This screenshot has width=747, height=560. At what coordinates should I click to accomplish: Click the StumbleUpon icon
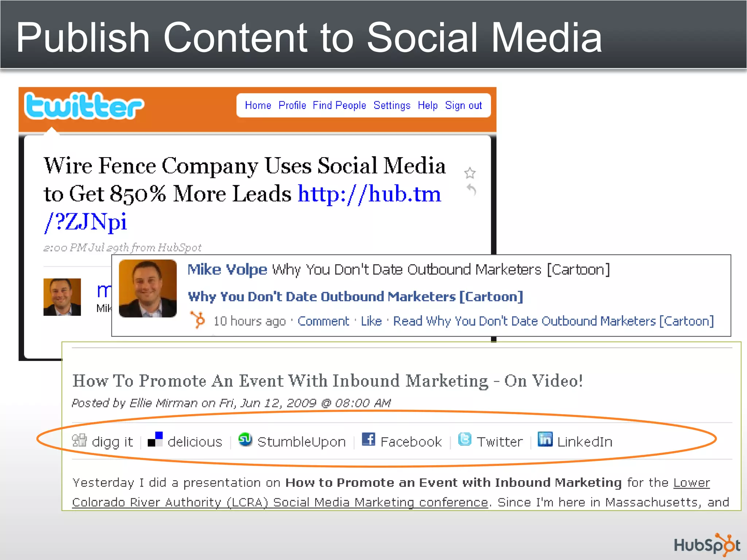(245, 439)
